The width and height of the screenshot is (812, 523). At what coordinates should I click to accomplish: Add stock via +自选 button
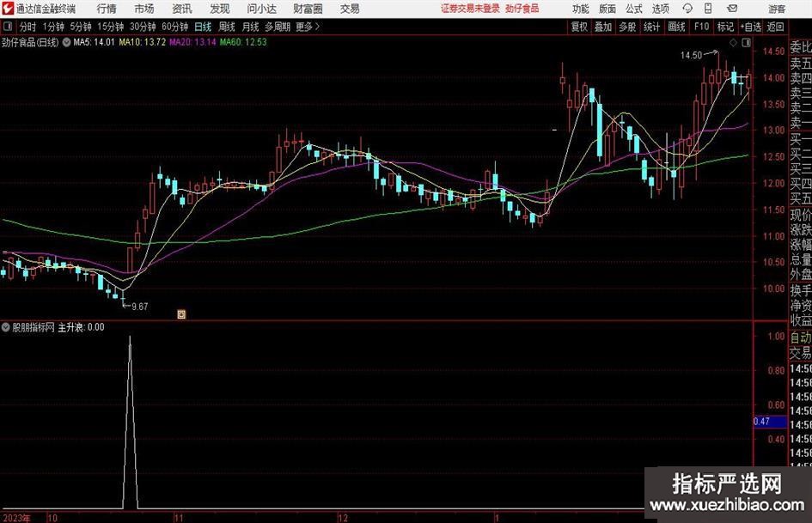751,27
